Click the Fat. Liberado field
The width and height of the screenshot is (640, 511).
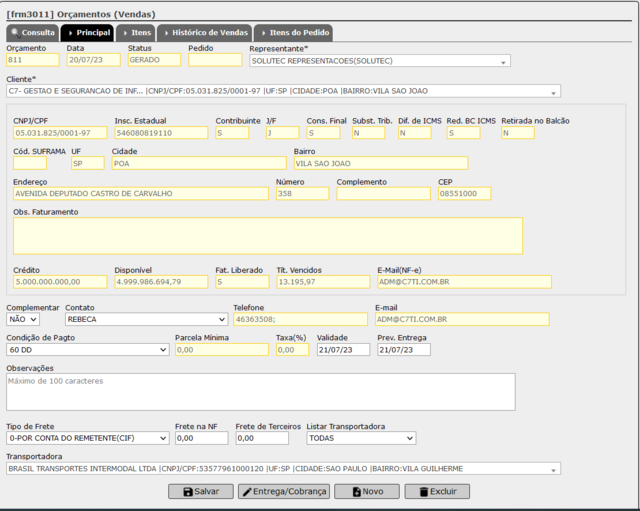click(x=242, y=282)
